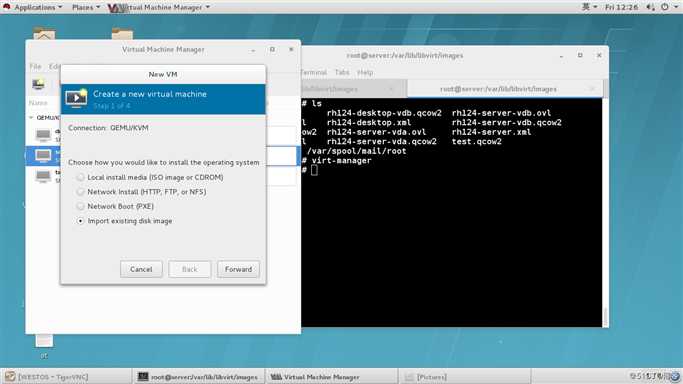Minimize the Virtual Machine Manager window
683x384 pixels.
tap(253, 50)
